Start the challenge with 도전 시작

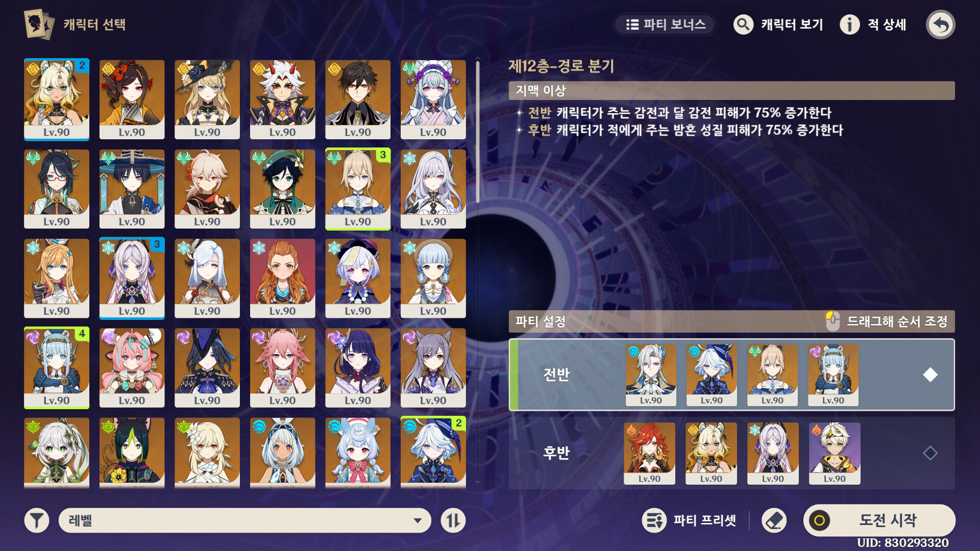[x=879, y=520]
